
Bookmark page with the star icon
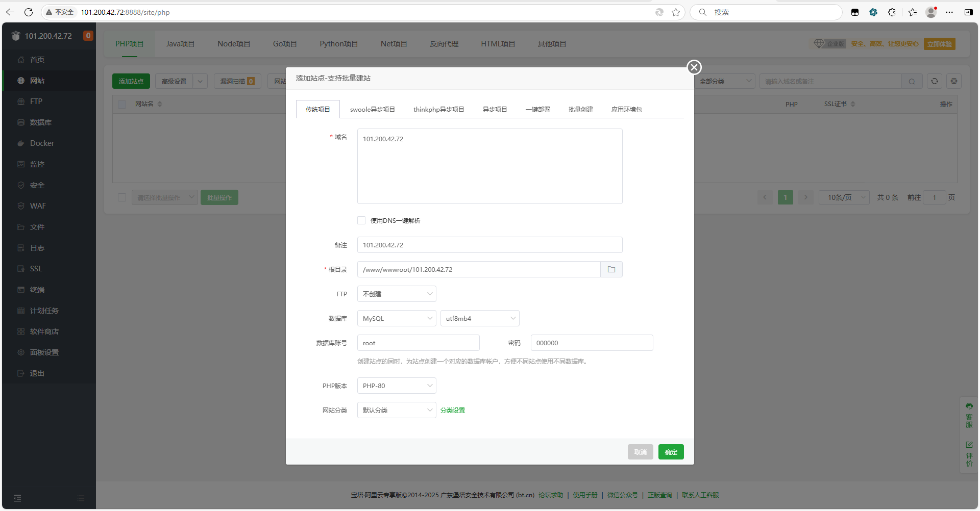tap(676, 12)
